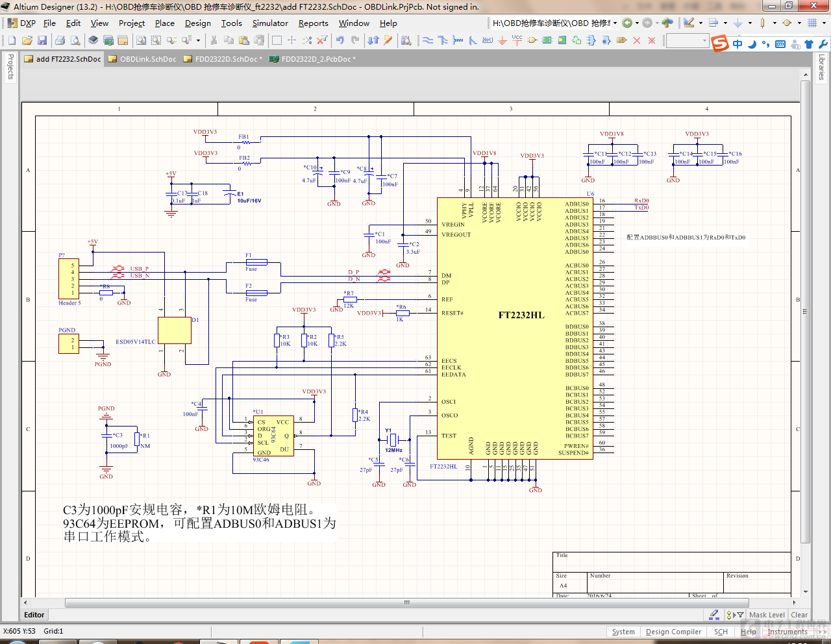Select the Place Part tool
Image resolution: width=831 pixels, height=644 pixels.
click(x=532, y=40)
